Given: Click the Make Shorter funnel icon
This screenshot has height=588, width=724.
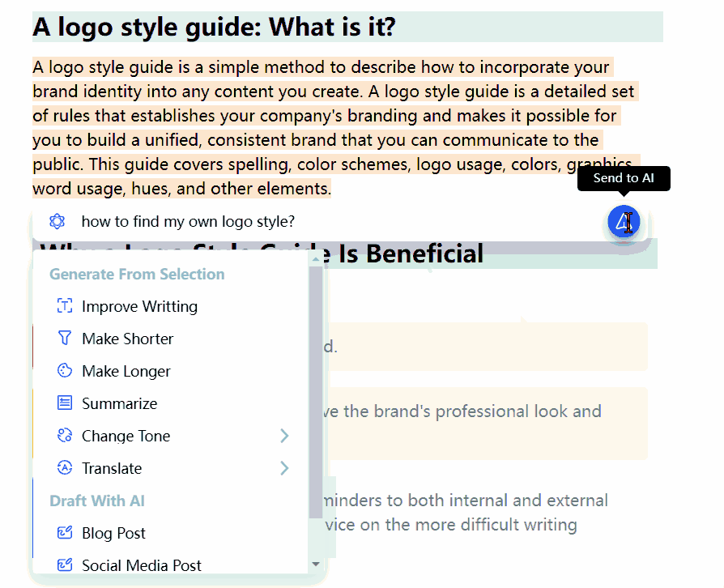Looking at the screenshot, I should click(65, 339).
